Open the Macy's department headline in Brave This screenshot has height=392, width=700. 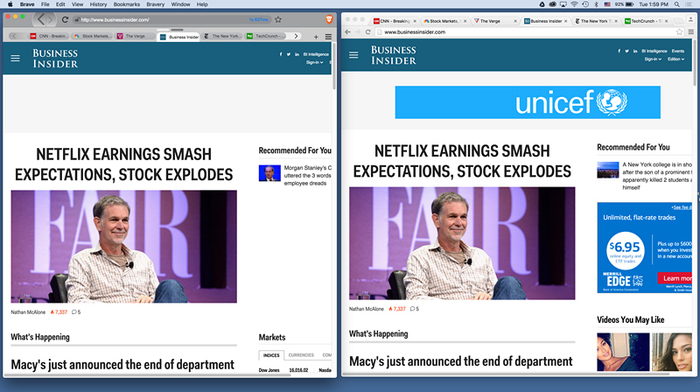pos(122,365)
